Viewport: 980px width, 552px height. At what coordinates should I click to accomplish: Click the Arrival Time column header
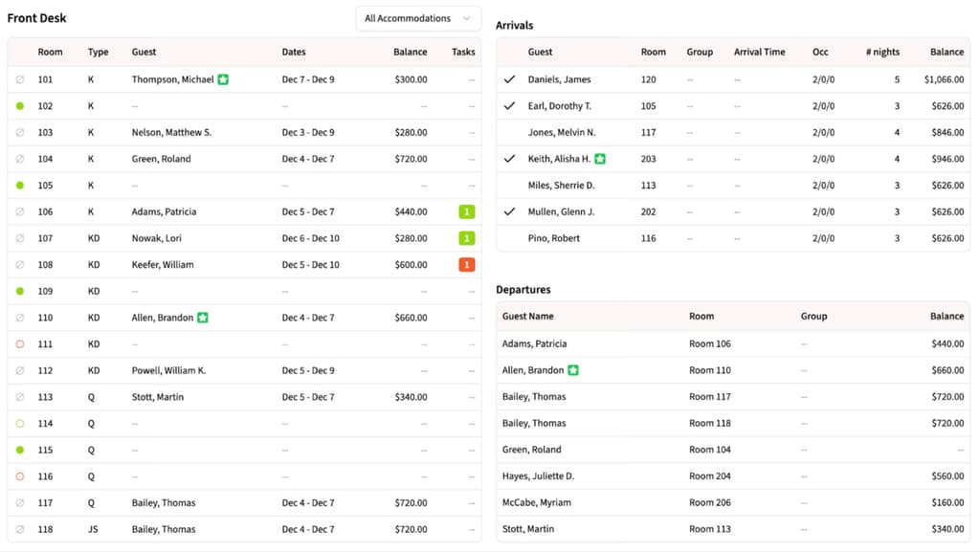click(x=758, y=52)
